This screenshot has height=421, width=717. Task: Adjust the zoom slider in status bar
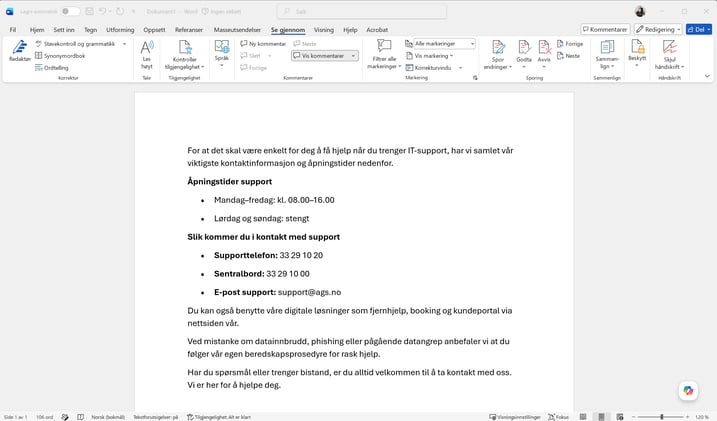662,417
